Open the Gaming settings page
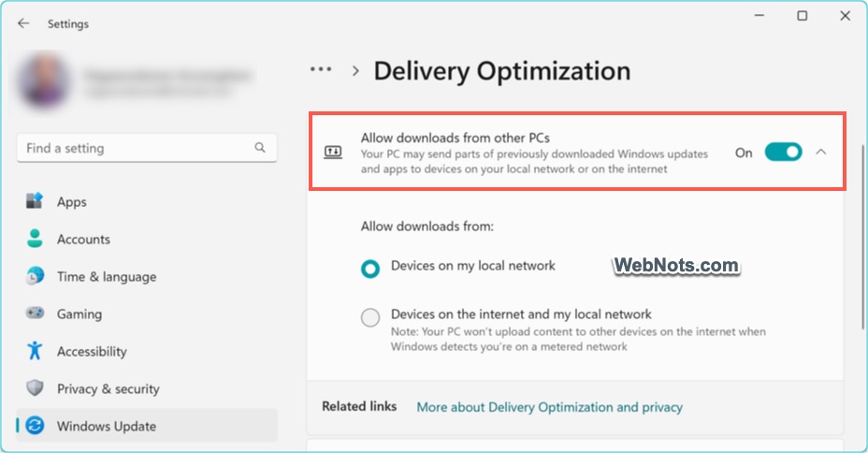 tap(80, 314)
